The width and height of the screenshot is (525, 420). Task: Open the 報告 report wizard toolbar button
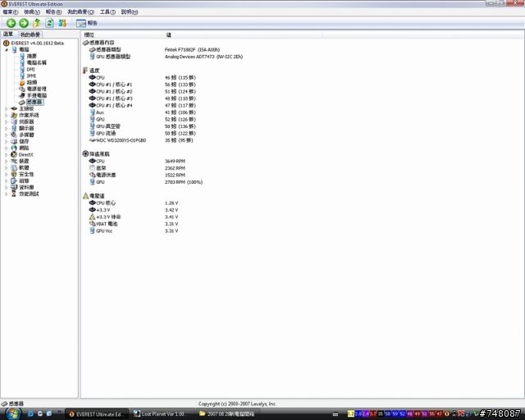point(87,23)
